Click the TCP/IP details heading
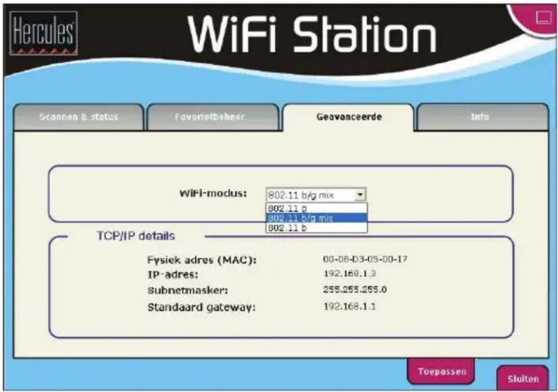This screenshot has width=558, height=392. pos(136,236)
